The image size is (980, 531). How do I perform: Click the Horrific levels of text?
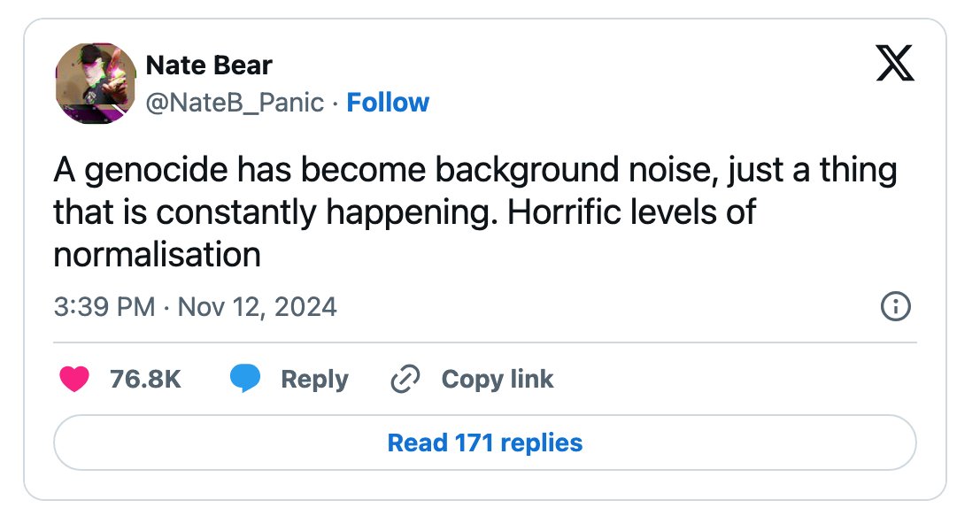point(631,212)
